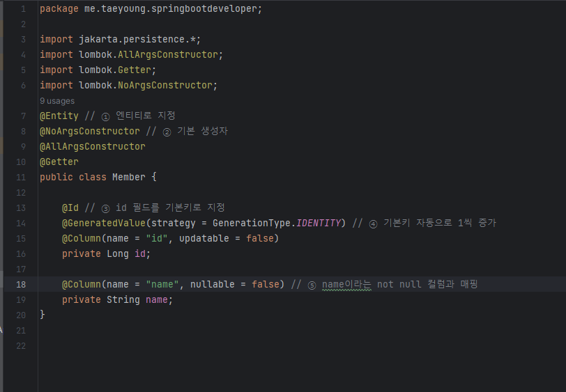Click the id field name on line 16

139,254
